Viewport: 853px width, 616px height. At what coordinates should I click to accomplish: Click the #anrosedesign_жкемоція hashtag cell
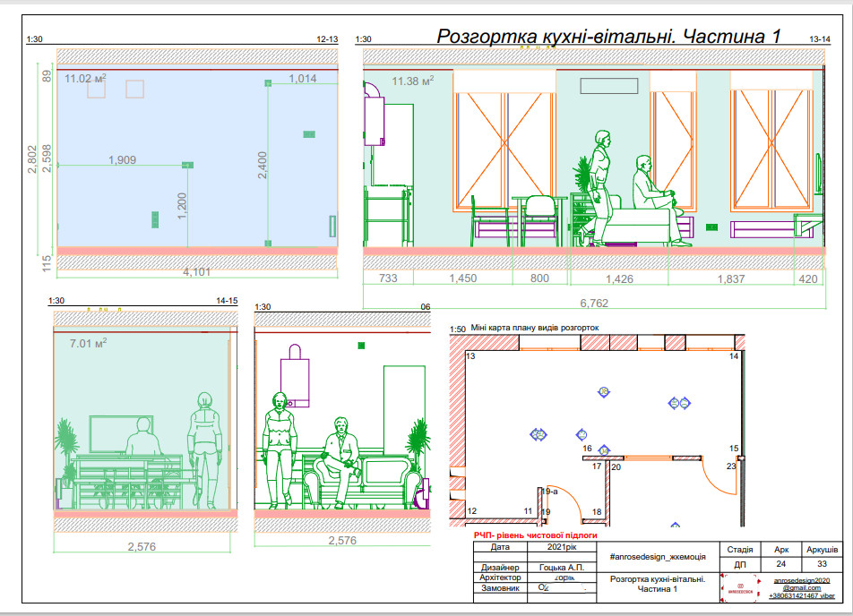(x=657, y=556)
